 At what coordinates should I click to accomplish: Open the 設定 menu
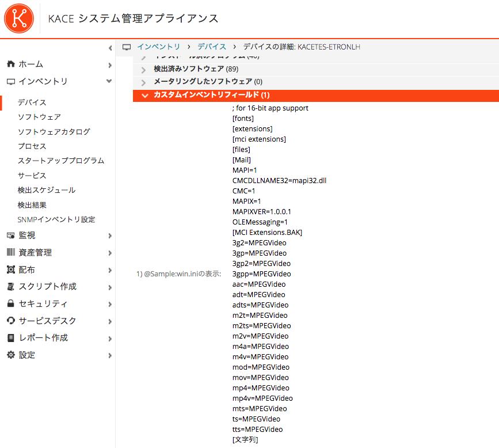26,355
